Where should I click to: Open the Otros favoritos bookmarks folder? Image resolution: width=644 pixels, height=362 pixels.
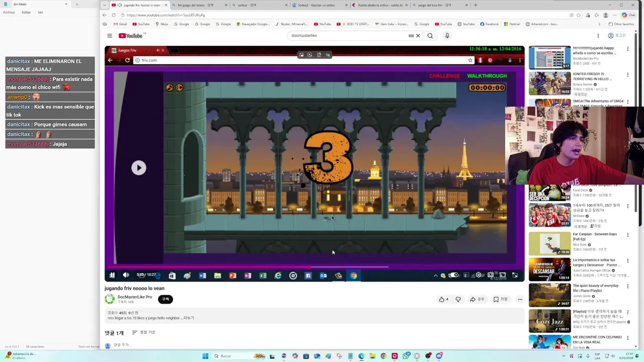click(621, 24)
